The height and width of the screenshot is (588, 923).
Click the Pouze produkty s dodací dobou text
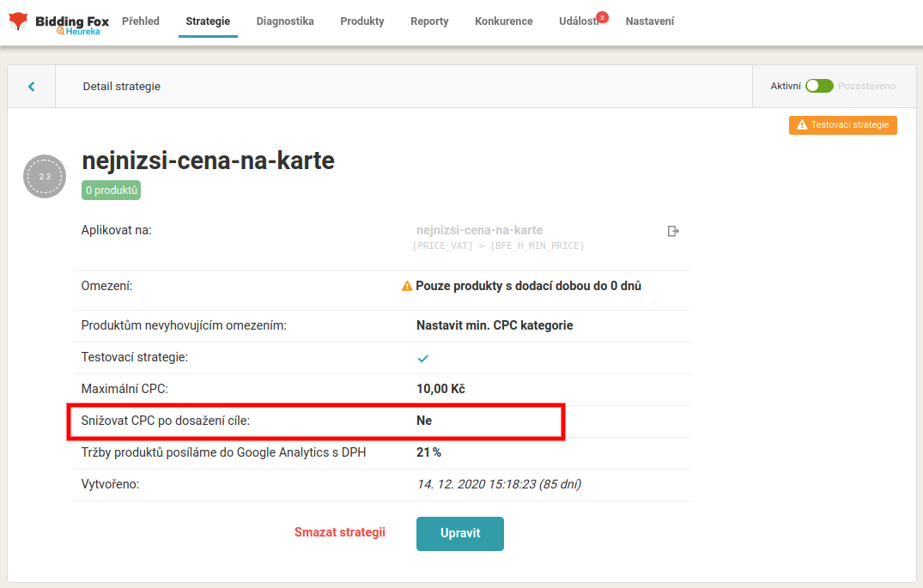pyautogui.click(x=529, y=286)
